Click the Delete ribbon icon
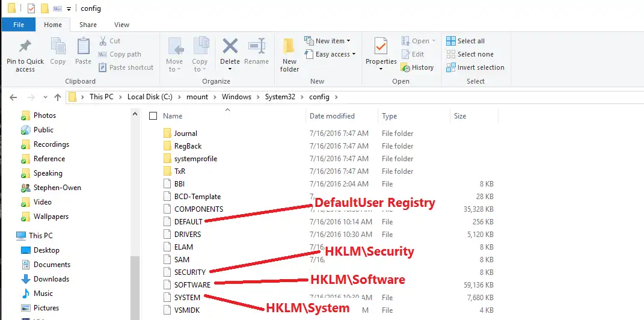The width and height of the screenshot is (644, 320). 230,46
